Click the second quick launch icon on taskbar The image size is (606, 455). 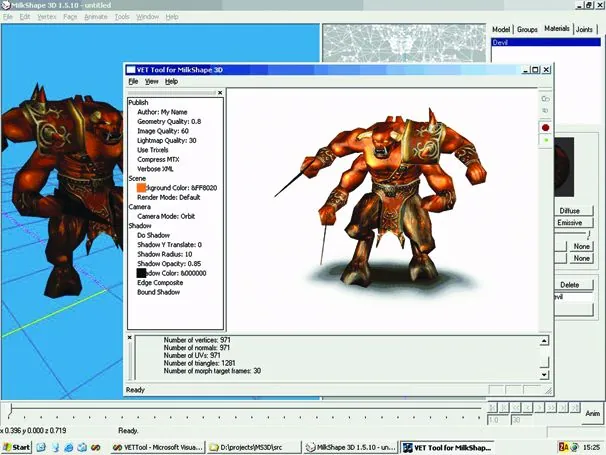tap(55, 447)
